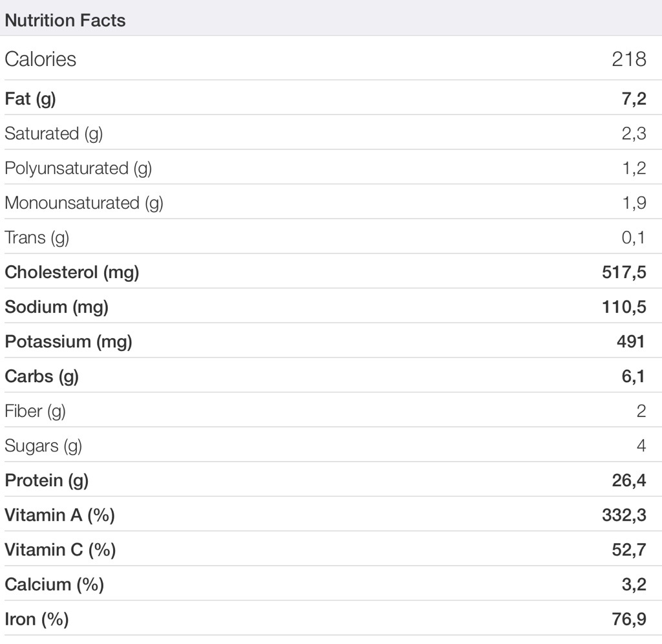Click the Polyunsaturated (g) entry

click(x=78, y=168)
